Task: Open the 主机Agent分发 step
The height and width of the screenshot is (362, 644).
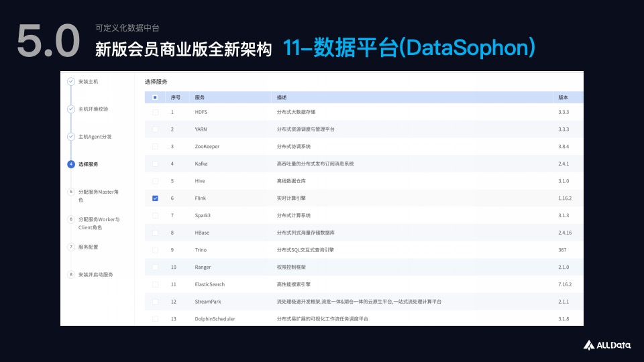Action: click(95, 137)
